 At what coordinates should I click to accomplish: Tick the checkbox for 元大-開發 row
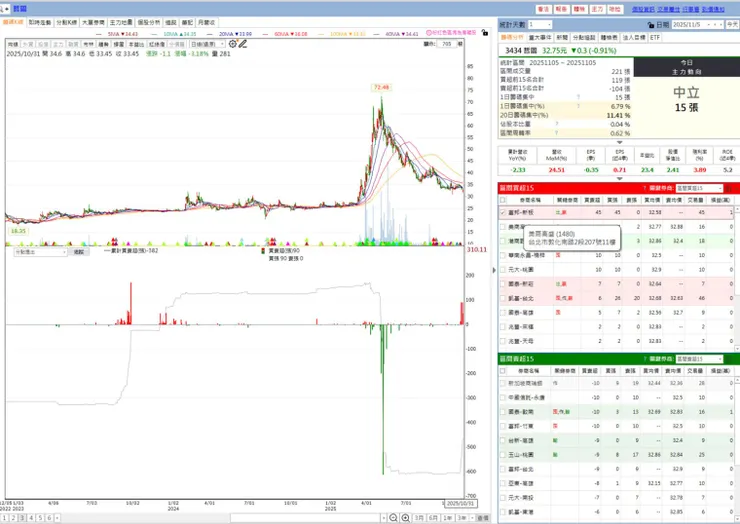[x=503, y=498]
